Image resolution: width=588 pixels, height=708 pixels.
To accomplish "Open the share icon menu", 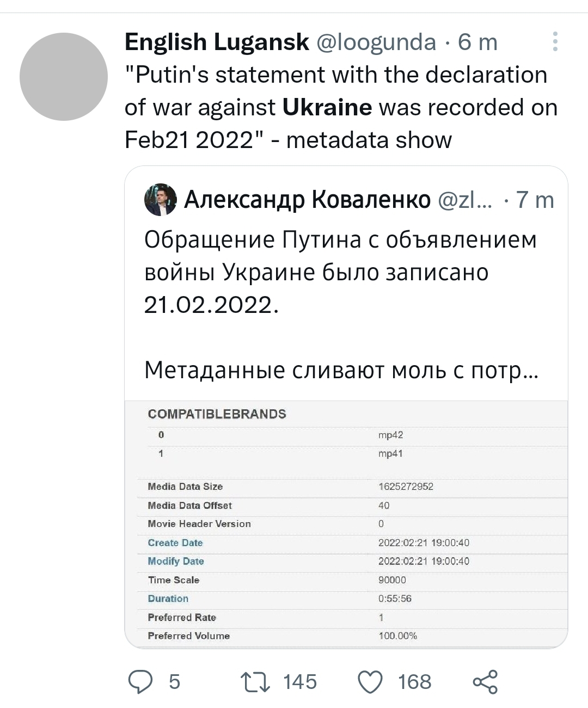I will pos(485,682).
